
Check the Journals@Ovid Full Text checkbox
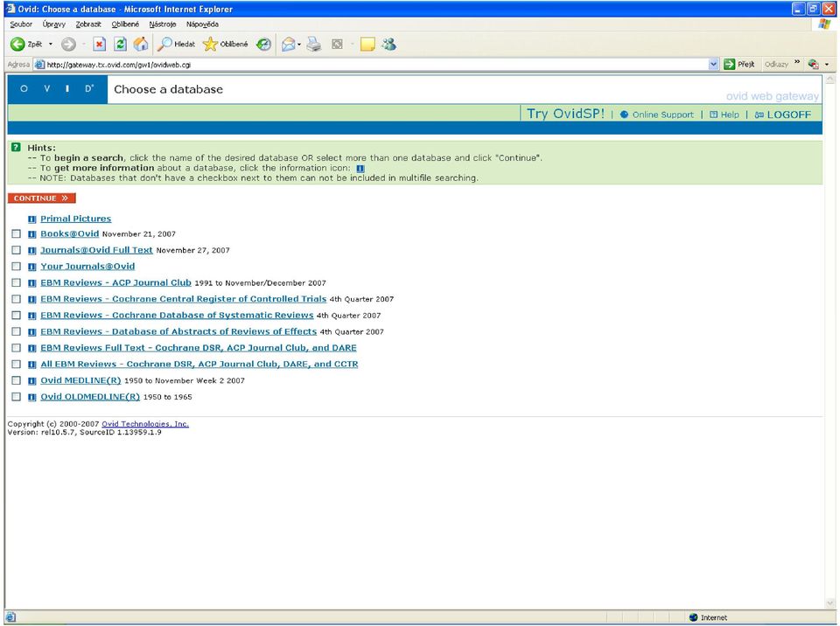coord(16,250)
